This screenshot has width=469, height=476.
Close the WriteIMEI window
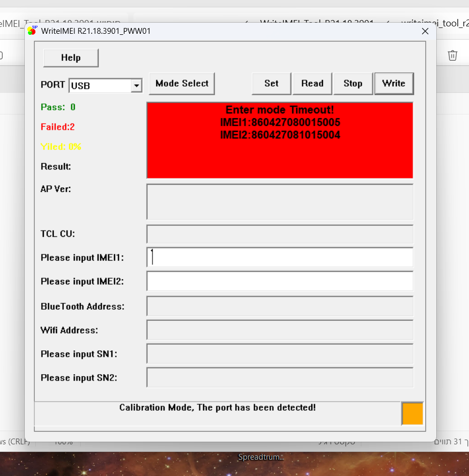coord(425,31)
